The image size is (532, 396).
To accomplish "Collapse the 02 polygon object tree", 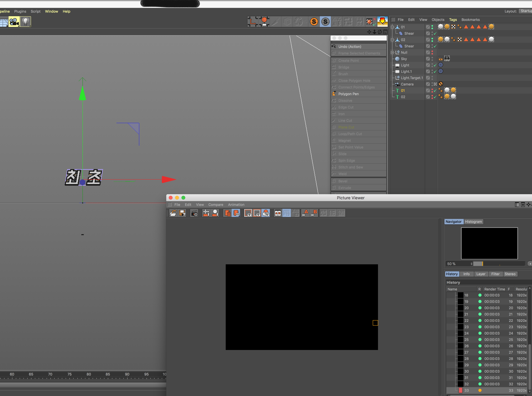I will tap(392, 40).
